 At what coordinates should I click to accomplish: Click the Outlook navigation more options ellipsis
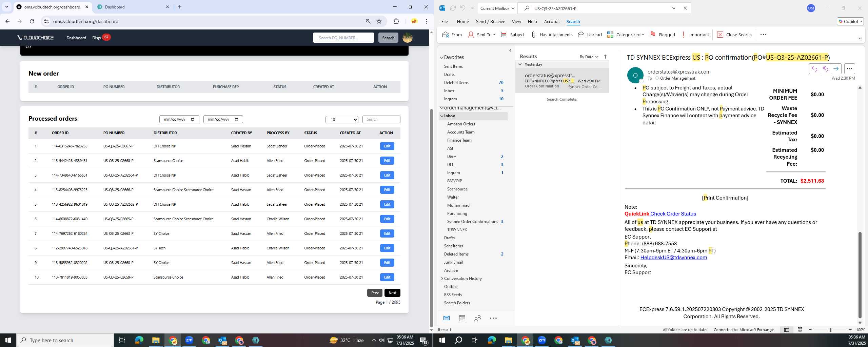493,318
